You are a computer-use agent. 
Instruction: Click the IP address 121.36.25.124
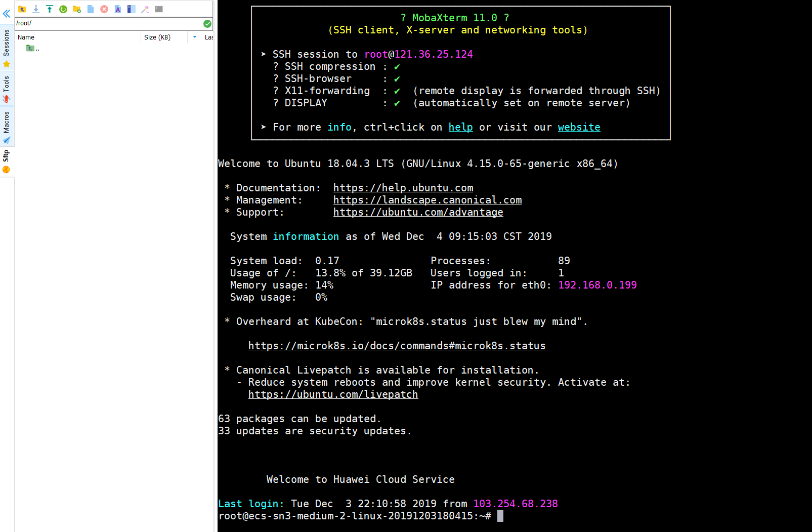point(434,54)
